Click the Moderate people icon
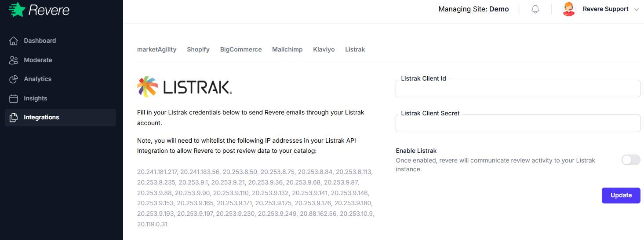 (14, 60)
